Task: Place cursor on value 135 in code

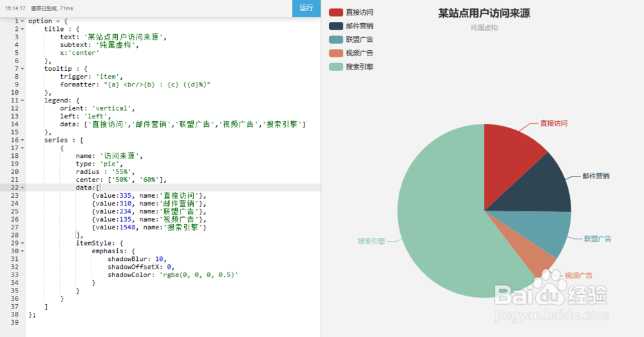Action: [126, 220]
